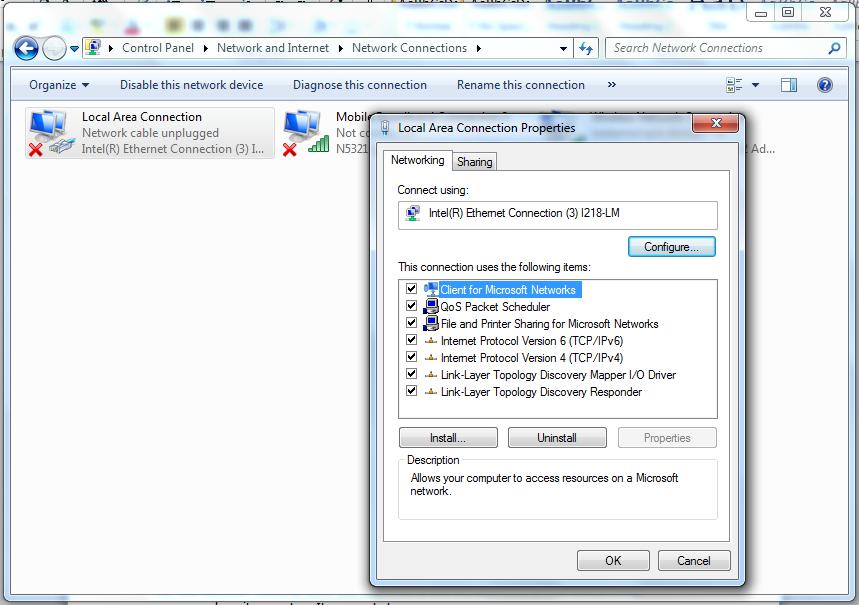This screenshot has width=859, height=605.
Task: Select File and Printer Sharing for Microsoft Networks
Action: pos(549,324)
